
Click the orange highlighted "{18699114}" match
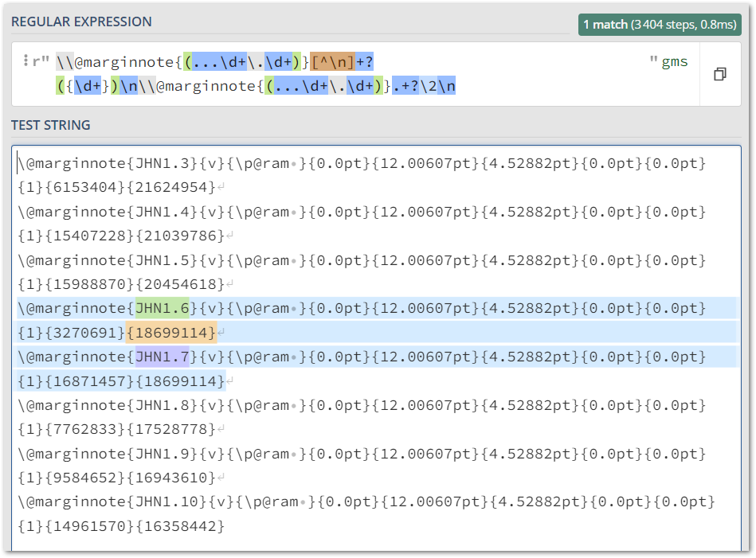(x=172, y=332)
